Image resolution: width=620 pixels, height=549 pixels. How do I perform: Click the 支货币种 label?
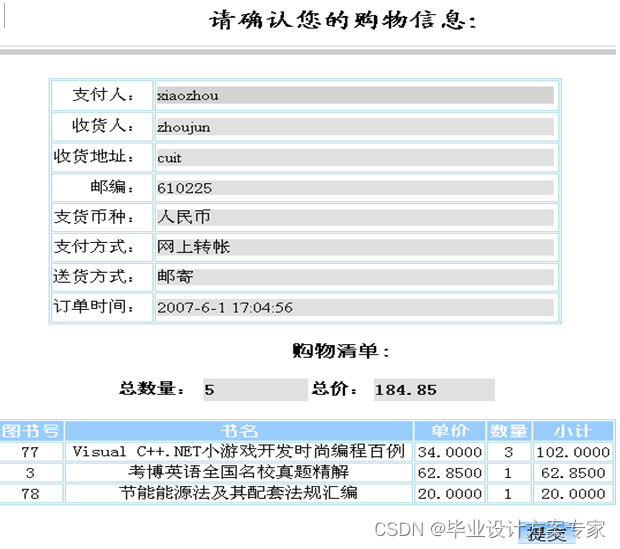(94, 217)
